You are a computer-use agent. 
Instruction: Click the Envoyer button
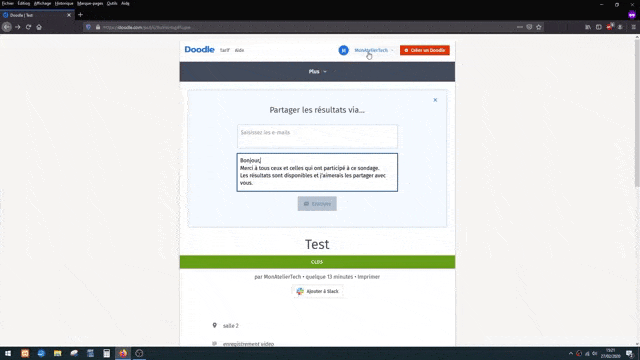[317, 204]
